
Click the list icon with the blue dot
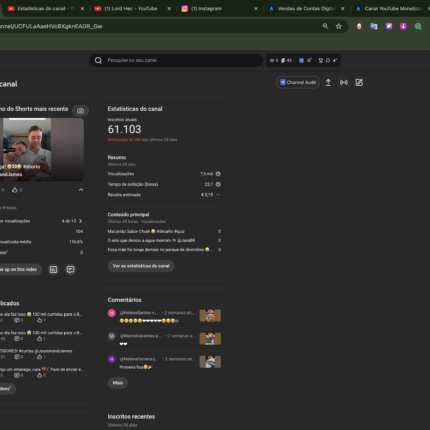309,60
